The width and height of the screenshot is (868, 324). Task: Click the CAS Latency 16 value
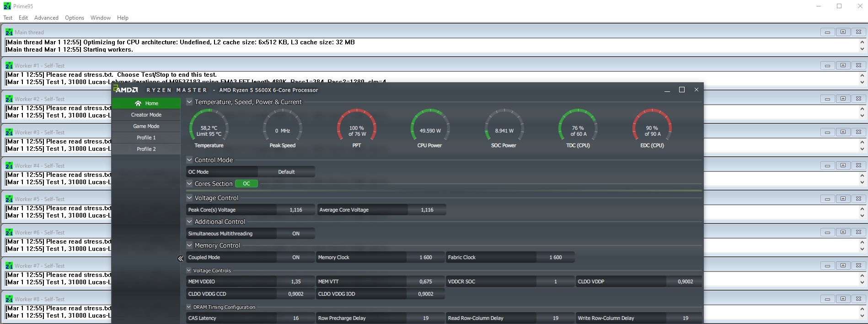point(296,318)
